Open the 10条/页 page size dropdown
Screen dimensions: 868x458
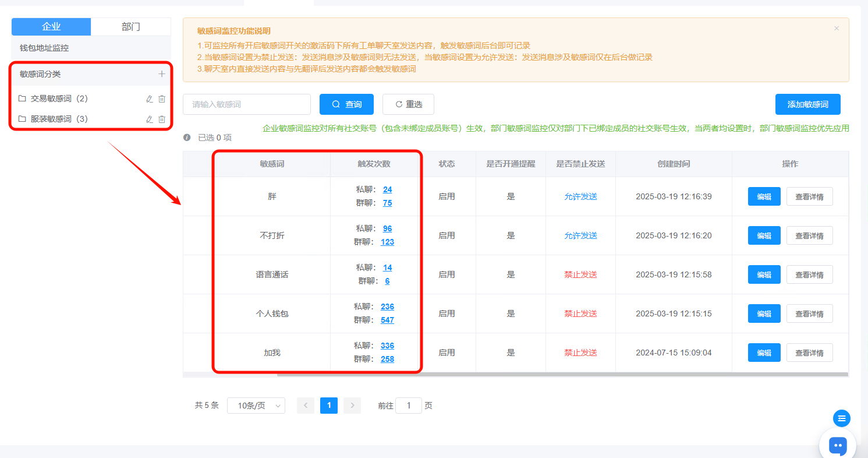(x=256, y=405)
